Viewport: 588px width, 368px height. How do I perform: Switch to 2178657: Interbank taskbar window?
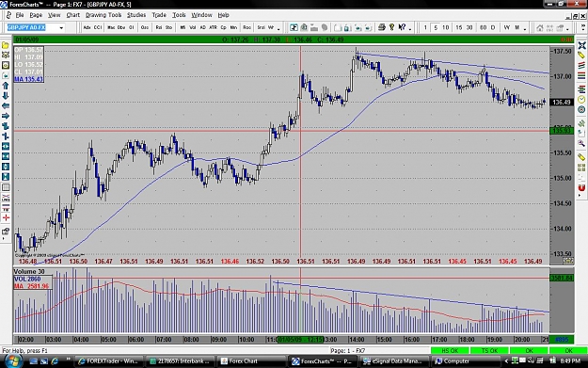(180, 360)
